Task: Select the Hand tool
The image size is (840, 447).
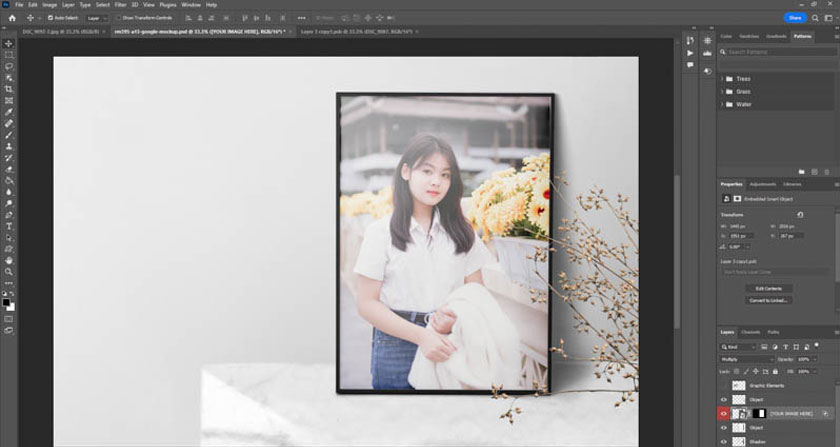Action: pyautogui.click(x=9, y=260)
